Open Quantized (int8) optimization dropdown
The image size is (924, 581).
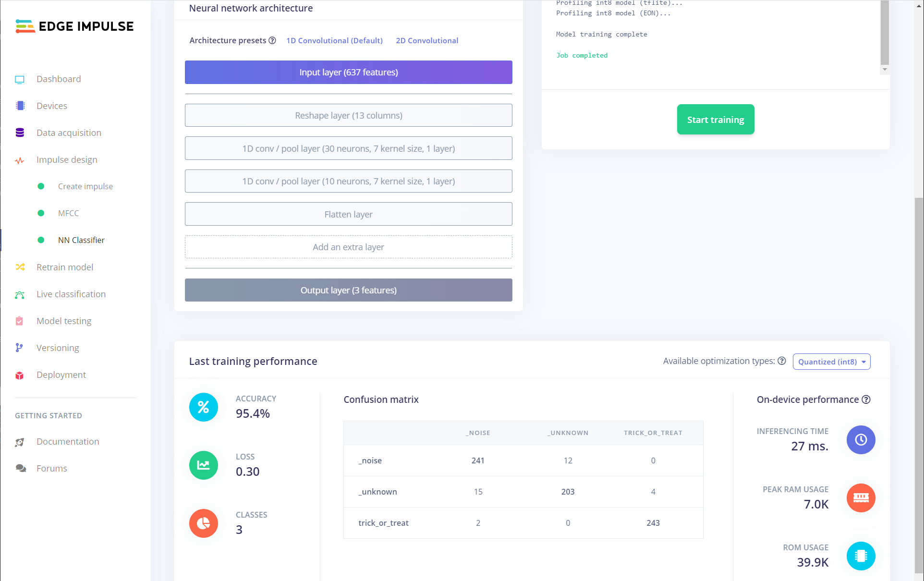pos(831,362)
